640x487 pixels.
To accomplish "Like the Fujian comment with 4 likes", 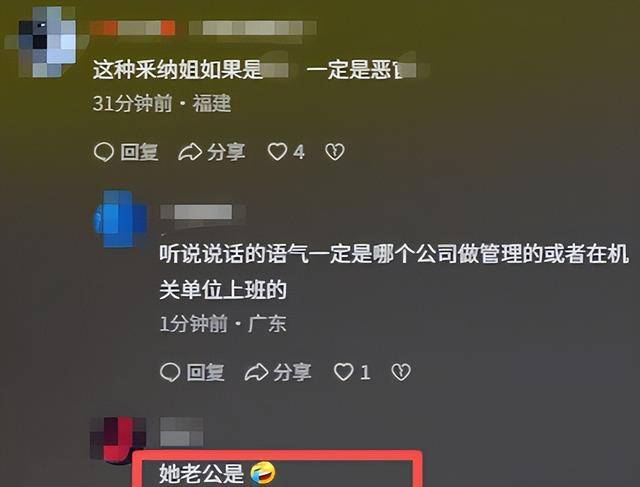I will pos(277,152).
